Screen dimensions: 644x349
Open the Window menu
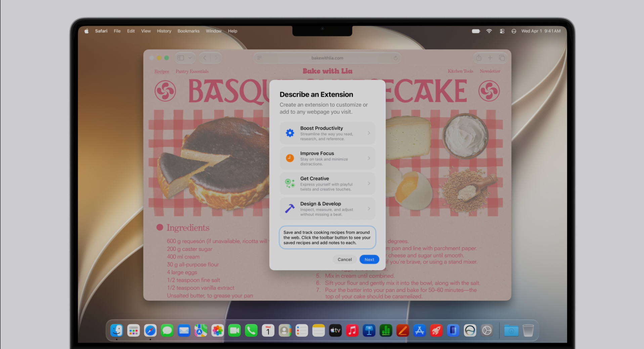[214, 31]
